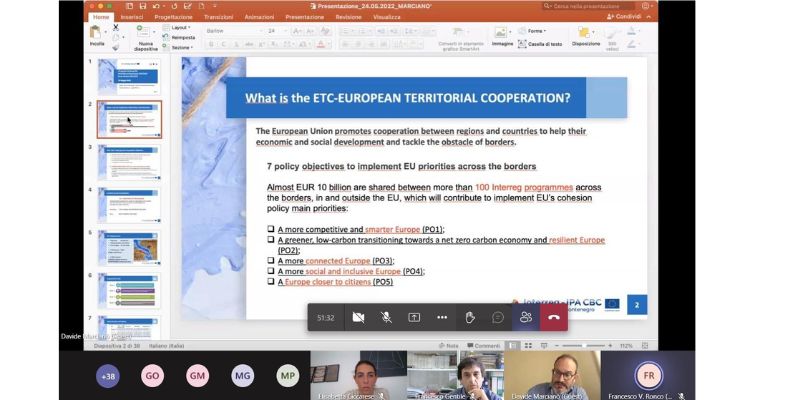The width and height of the screenshot is (800, 400).
Task: Open the Commenti pane in status bar
Action: click(484, 345)
